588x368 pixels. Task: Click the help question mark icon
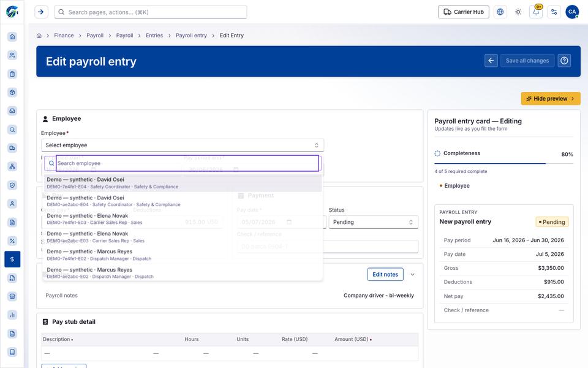tap(564, 61)
